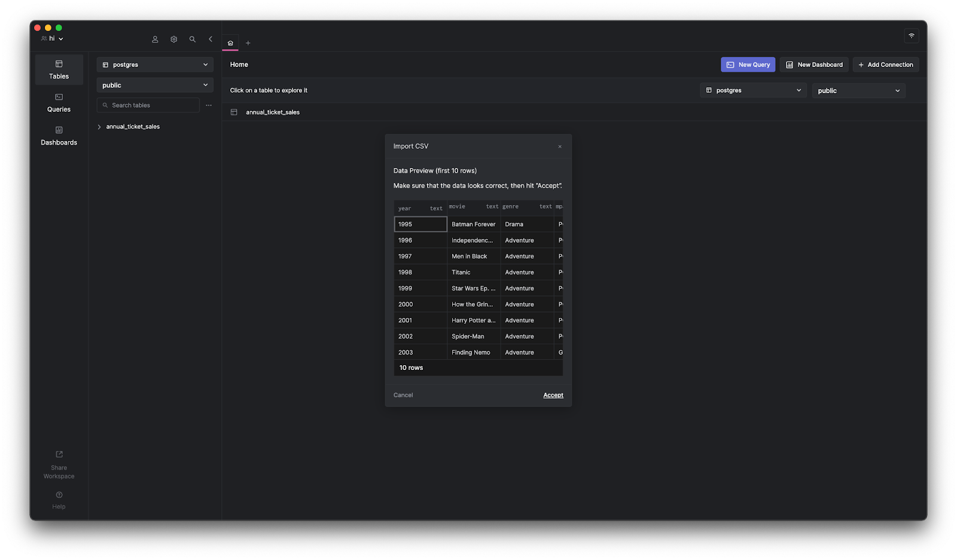Click the Spider-Man movie cell

point(474,336)
